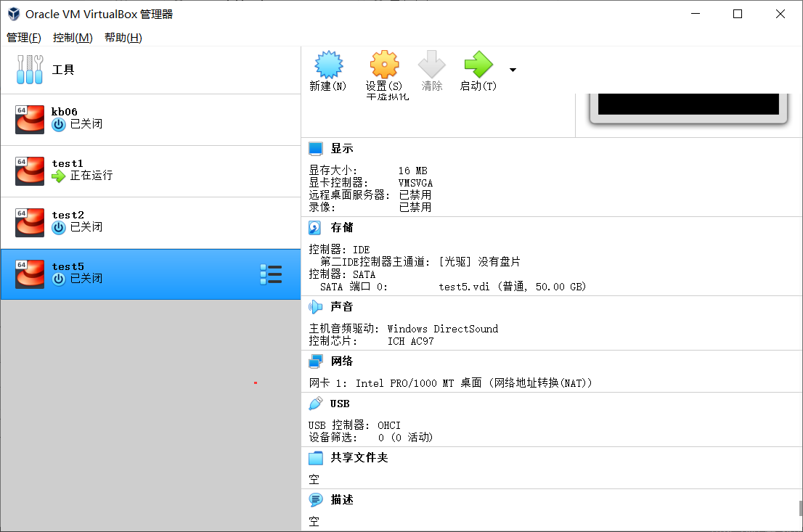The width and height of the screenshot is (803, 532).
Task: Click the 网络 section icon
Action: (x=315, y=361)
